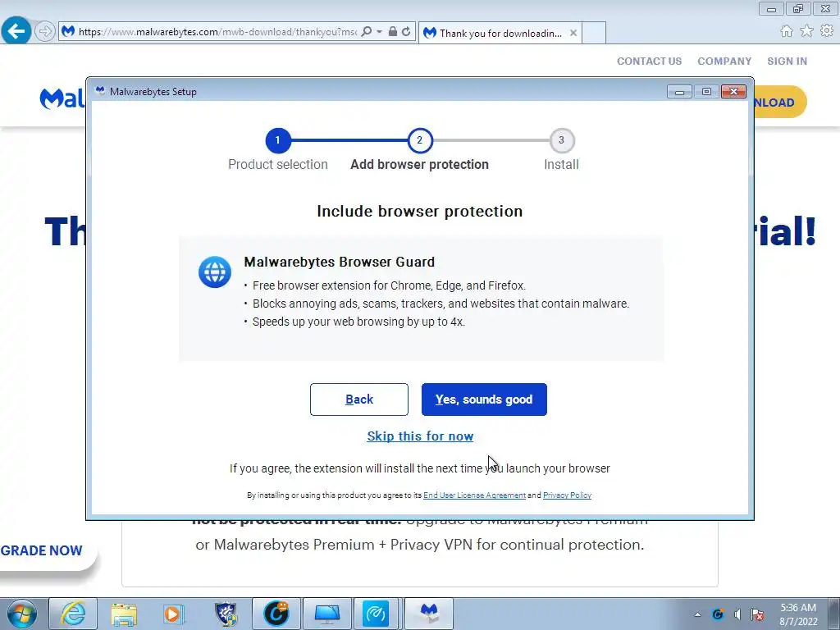Open browser Tools gear icon
Image resolution: width=840 pixels, height=630 pixels.
827,31
